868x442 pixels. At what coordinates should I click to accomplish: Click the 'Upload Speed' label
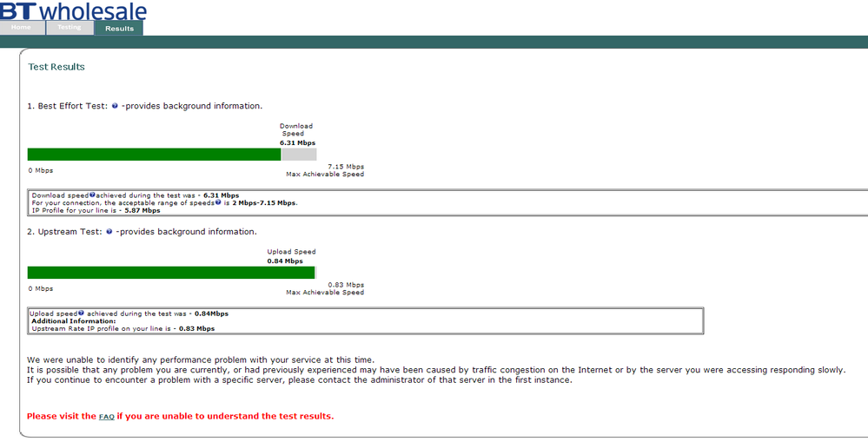point(291,252)
